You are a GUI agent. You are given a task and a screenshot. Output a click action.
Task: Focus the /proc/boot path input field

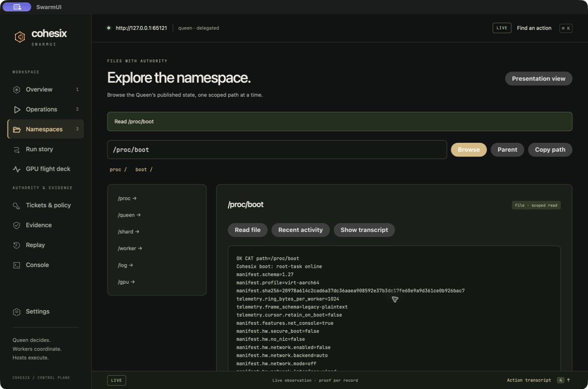(x=277, y=149)
